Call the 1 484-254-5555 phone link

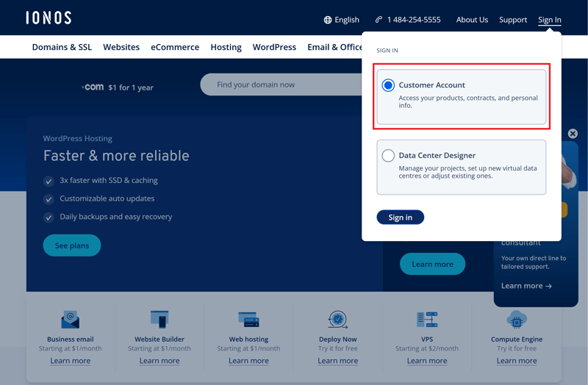click(408, 20)
